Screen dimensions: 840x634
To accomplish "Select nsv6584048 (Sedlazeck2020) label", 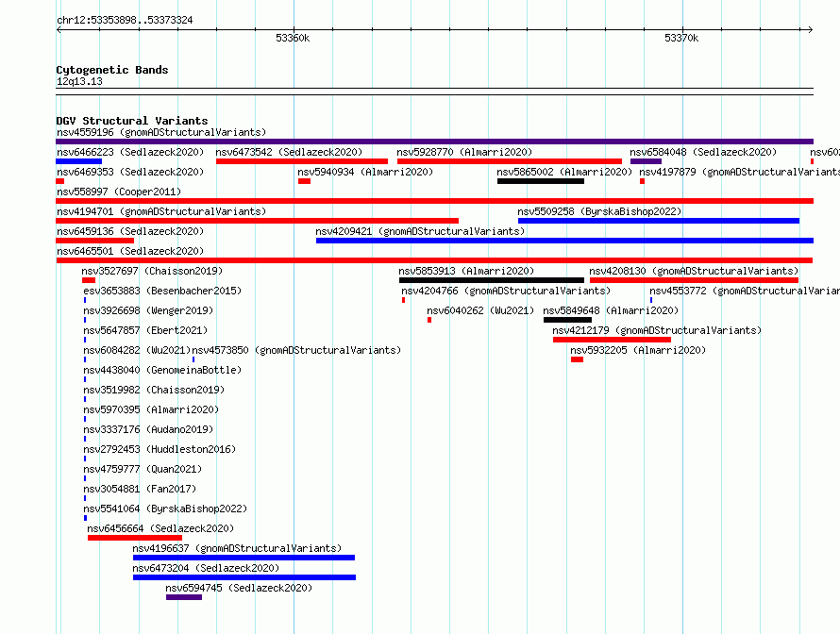I will point(703,152).
